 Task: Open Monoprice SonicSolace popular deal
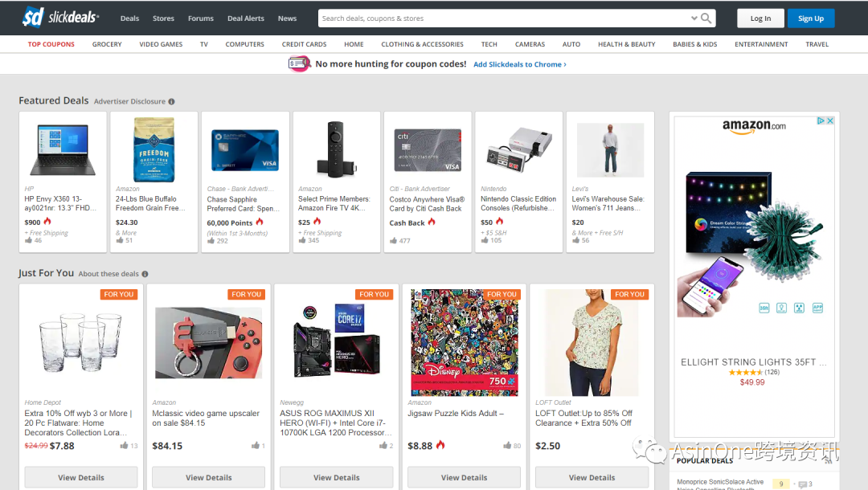coord(719,484)
